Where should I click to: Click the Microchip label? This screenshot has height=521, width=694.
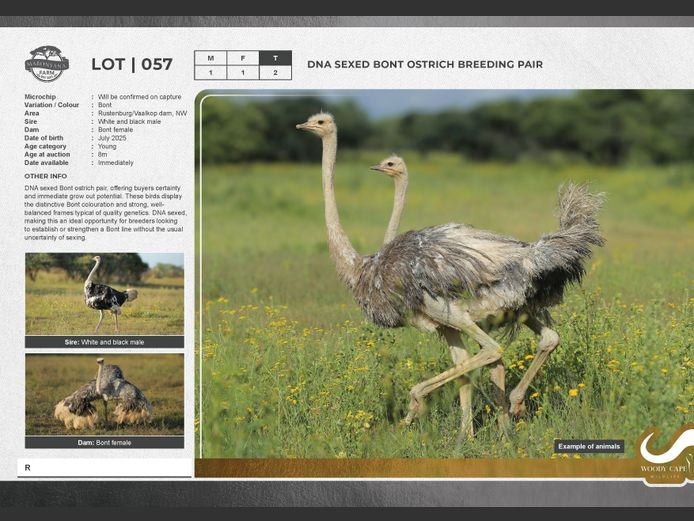(40, 97)
